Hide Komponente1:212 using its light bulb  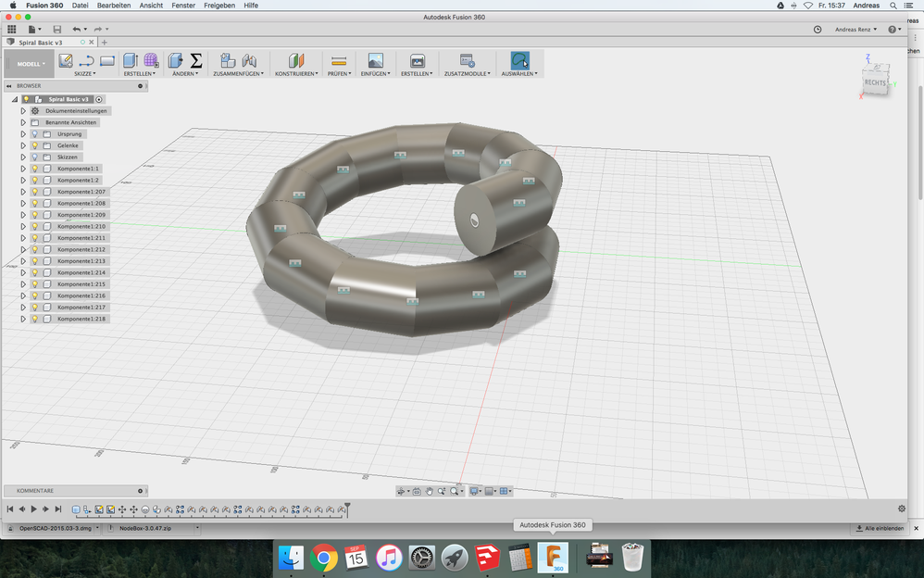click(x=35, y=249)
